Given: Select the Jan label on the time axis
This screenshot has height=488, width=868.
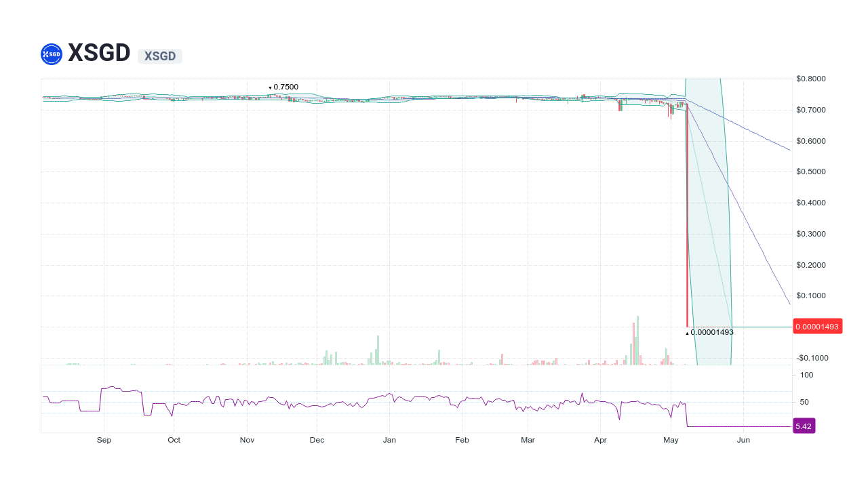Looking at the screenshot, I should tap(389, 439).
